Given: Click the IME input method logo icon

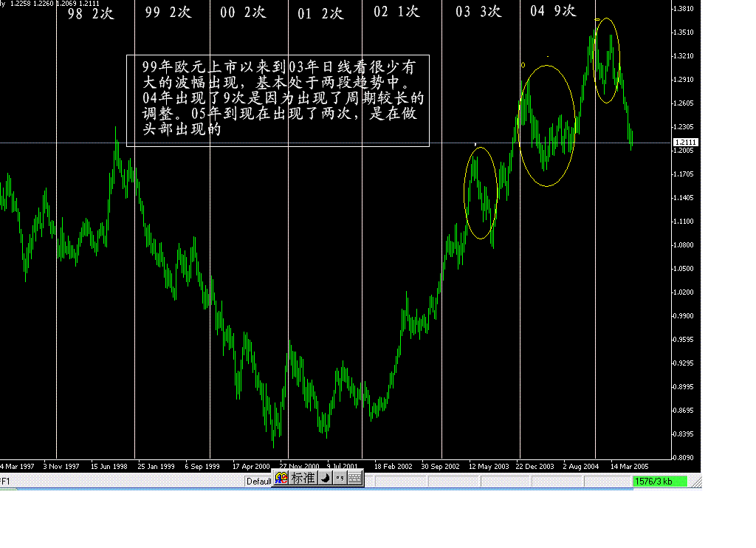Looking at the screenshot, I should tap(281, 478).
